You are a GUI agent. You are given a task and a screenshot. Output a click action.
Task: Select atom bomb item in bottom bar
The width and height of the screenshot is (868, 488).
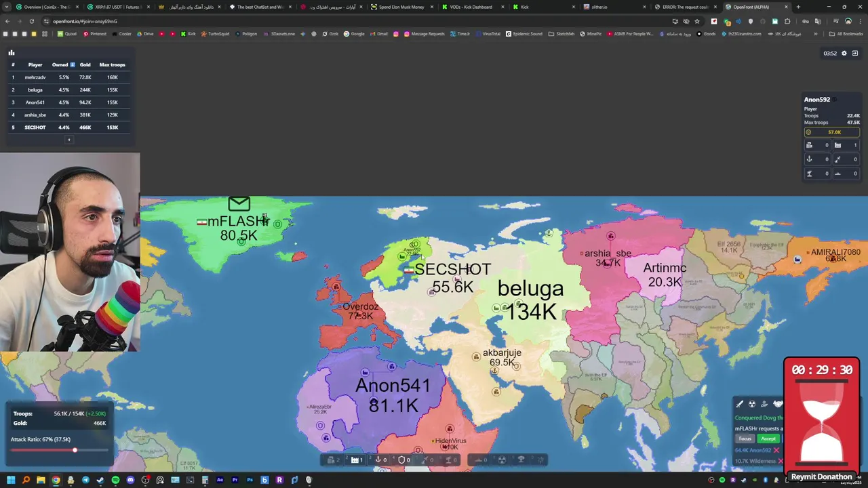point(502,460)
